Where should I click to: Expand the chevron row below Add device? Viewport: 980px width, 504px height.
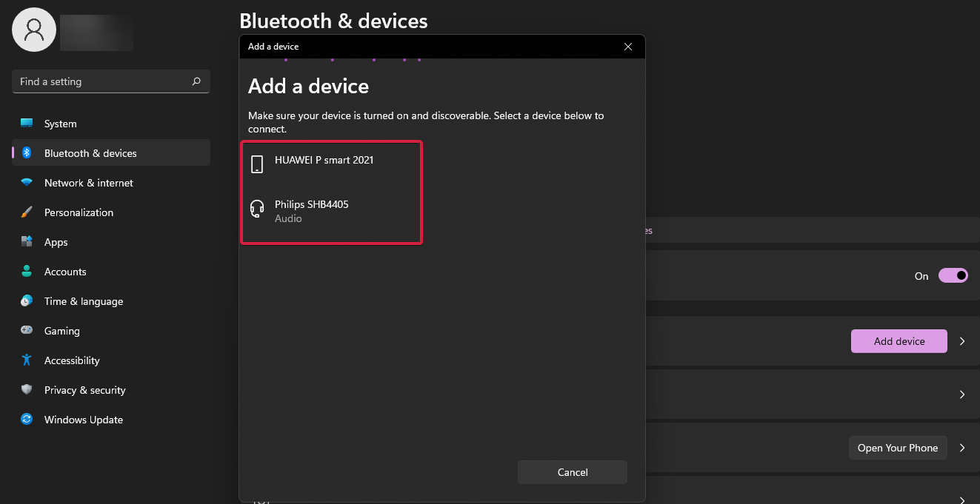(962, 394)
